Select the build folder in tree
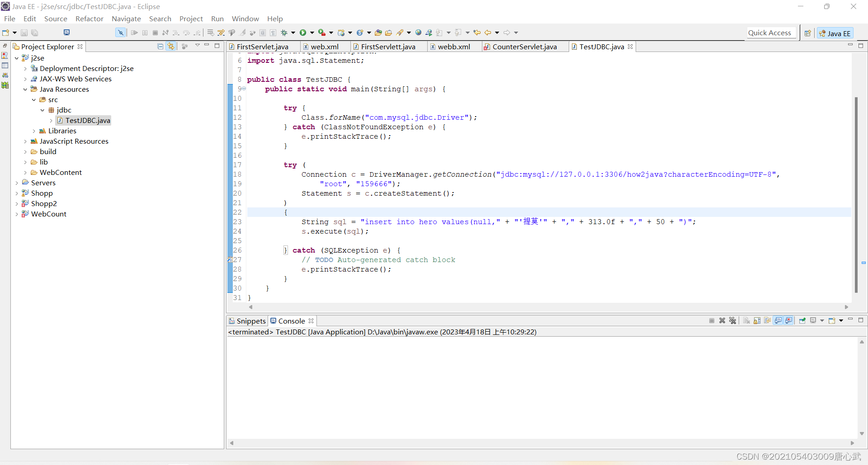The height and width of the screenshot is (465, 868). click(48, 152)
